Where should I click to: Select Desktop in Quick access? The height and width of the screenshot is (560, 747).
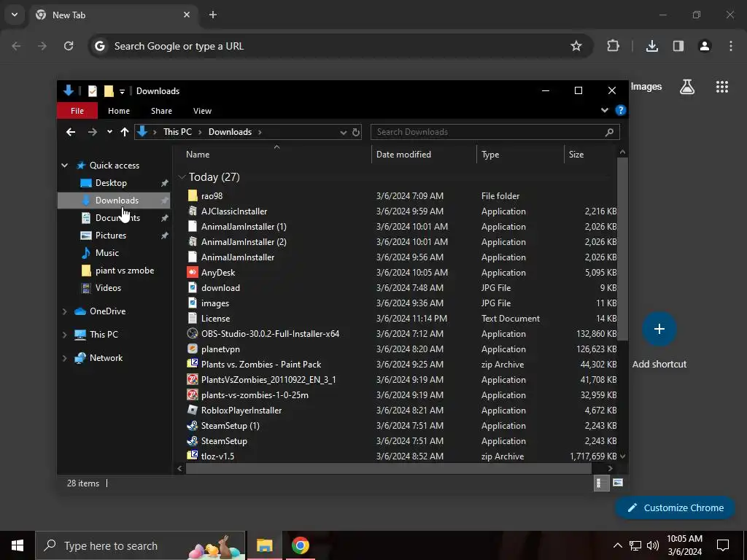coord(111,183)
